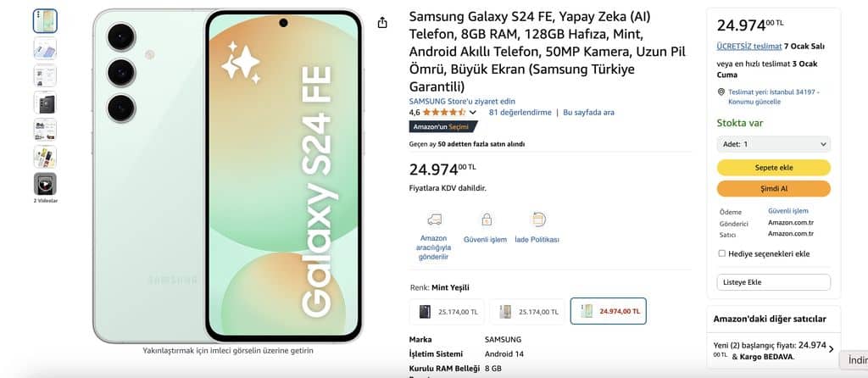Open the Adet quantity dropdown
The height and width of the screenshot is (378, 868).
(x=773, y=144)
